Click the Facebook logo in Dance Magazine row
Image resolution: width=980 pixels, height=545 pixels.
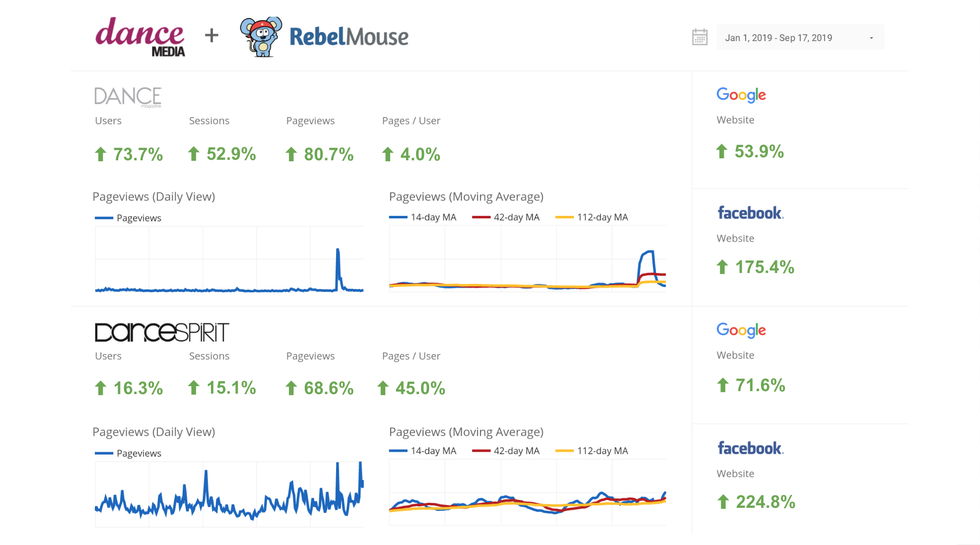pos(750,213)
